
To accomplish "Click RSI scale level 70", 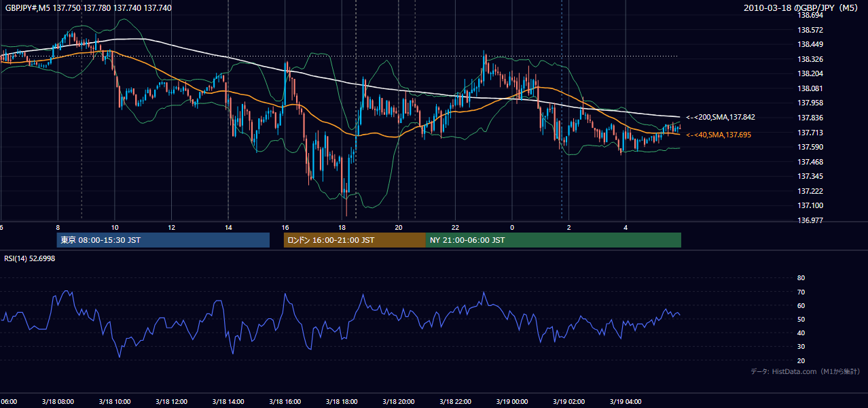I will click(801, 292).
